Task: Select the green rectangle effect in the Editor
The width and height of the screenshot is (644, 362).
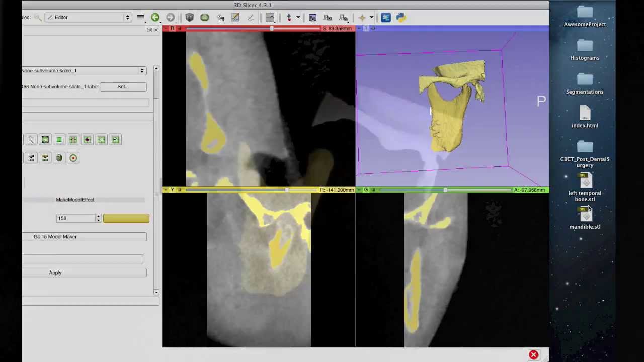Action: [x=59, y=140]
